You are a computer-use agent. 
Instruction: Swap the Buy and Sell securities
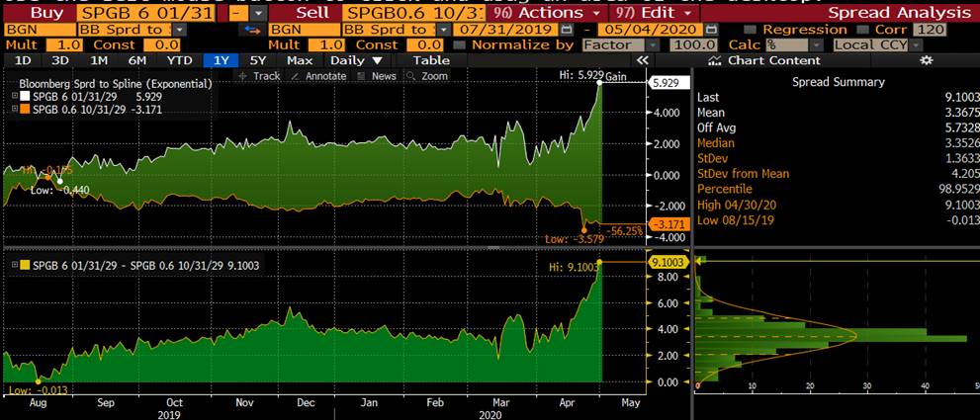(252, 30)
